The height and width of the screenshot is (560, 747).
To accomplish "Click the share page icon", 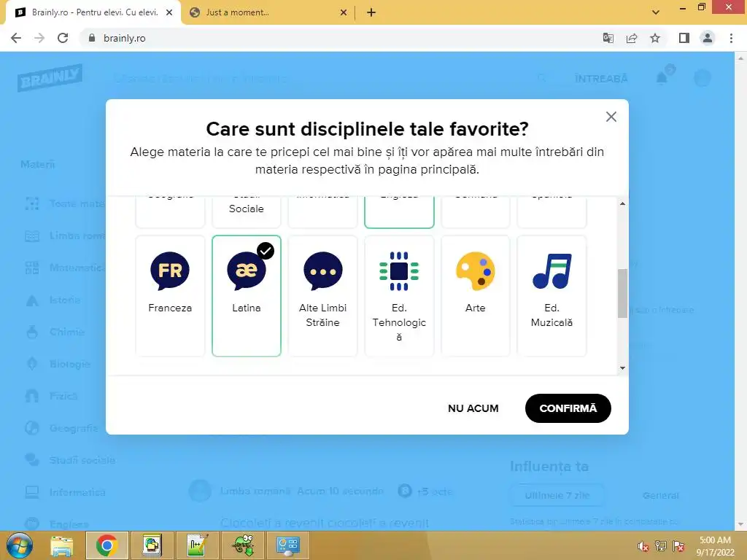I will tap(632, 38).
